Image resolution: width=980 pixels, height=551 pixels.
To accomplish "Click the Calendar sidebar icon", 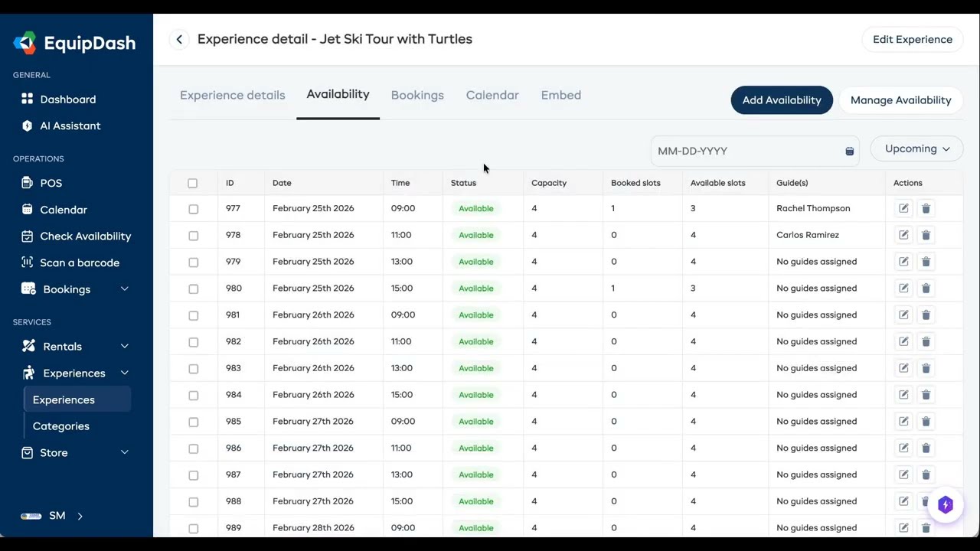I will (x=28, y=210).
